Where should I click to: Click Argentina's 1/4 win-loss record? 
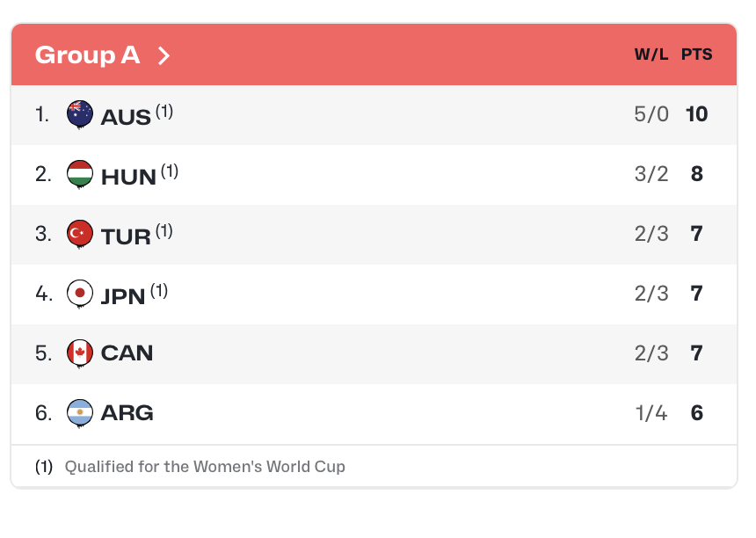pyautogui.click(x=651, y=413)
